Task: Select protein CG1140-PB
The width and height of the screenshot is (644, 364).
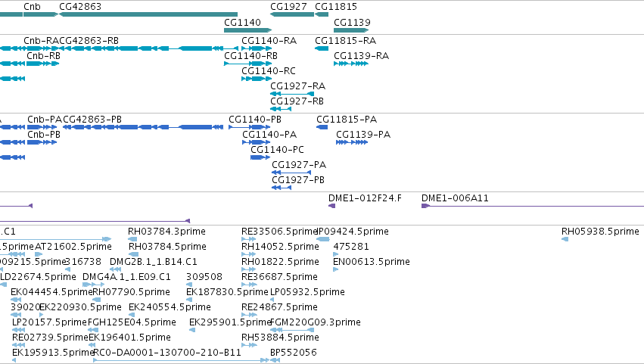Action: pos(250,127)
